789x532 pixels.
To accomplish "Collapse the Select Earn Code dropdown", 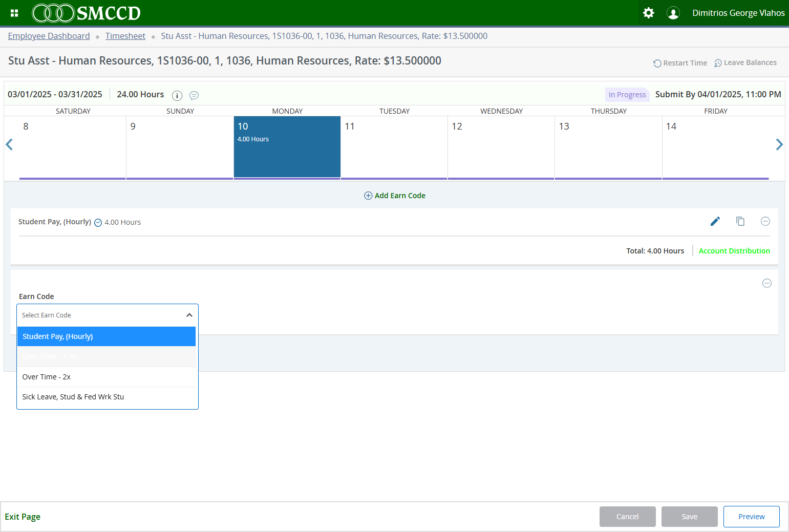I will [189, 315].
